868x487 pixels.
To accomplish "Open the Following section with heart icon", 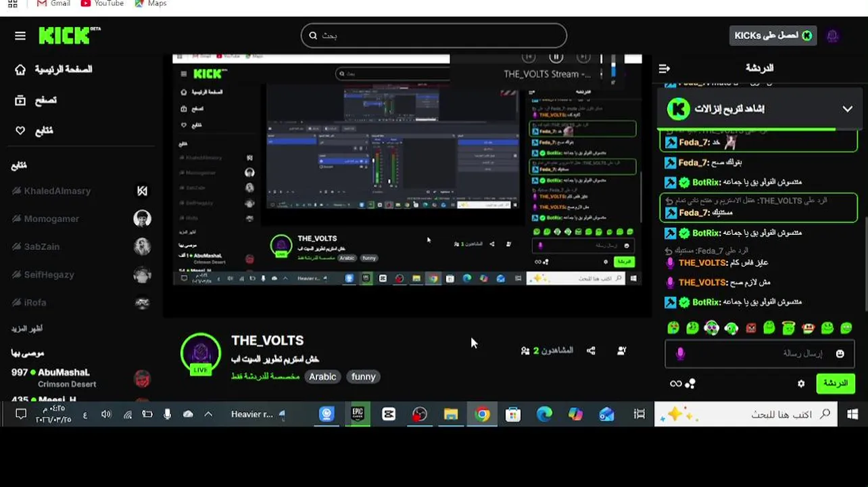I will point(34,131).
